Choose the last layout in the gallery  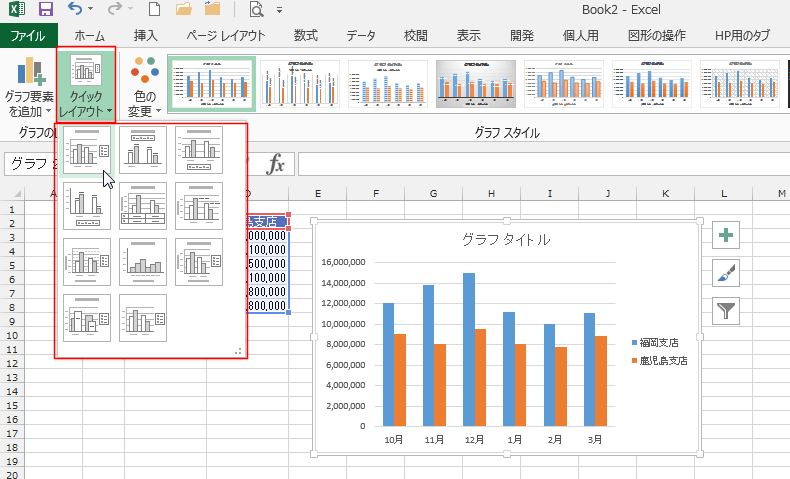pos(142,318)
